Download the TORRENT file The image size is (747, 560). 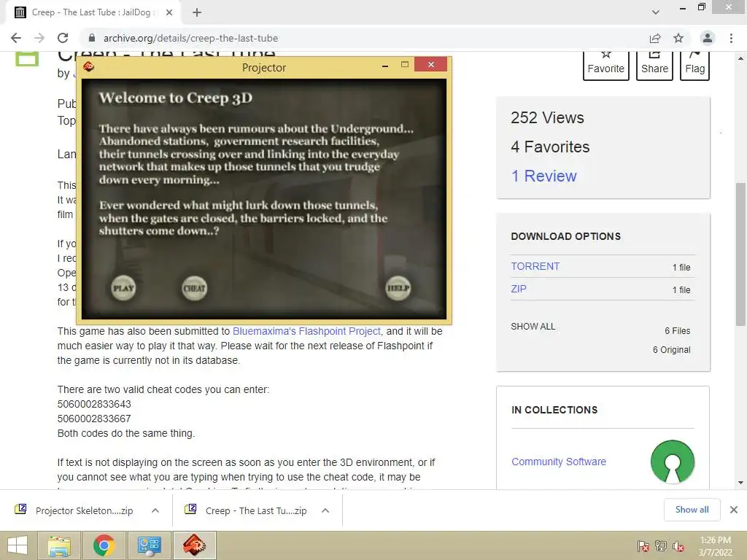(x=535, y=266)
